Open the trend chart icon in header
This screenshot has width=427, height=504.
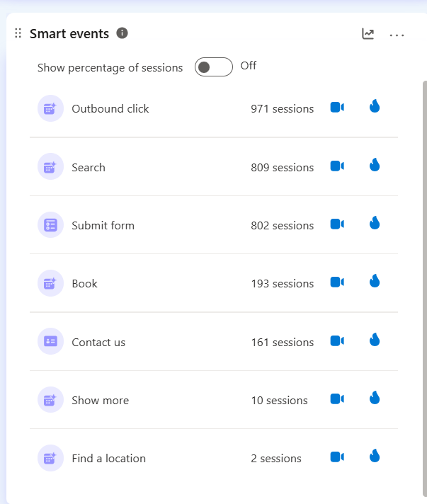pos(368,34)
